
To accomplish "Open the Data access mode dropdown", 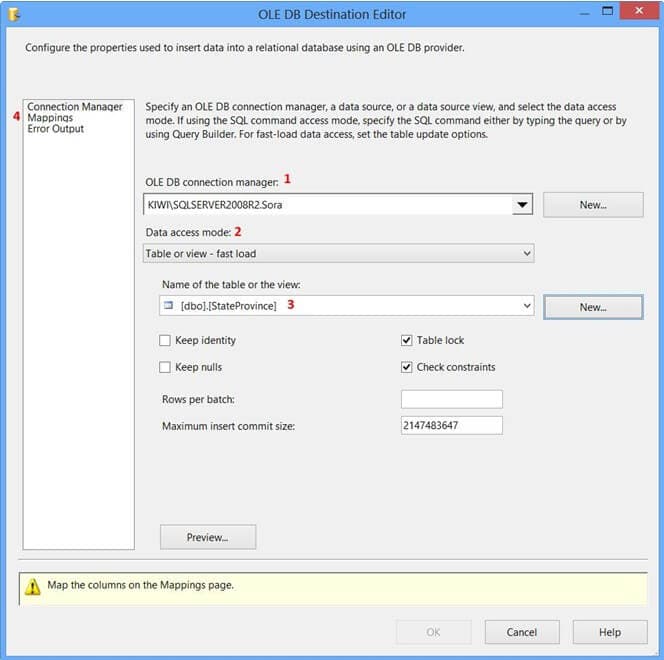I will 527,254.
